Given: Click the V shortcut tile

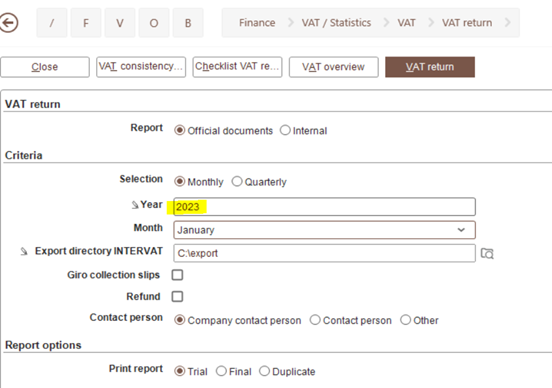Looking at the screenshot, I should (x=120, y=23).
